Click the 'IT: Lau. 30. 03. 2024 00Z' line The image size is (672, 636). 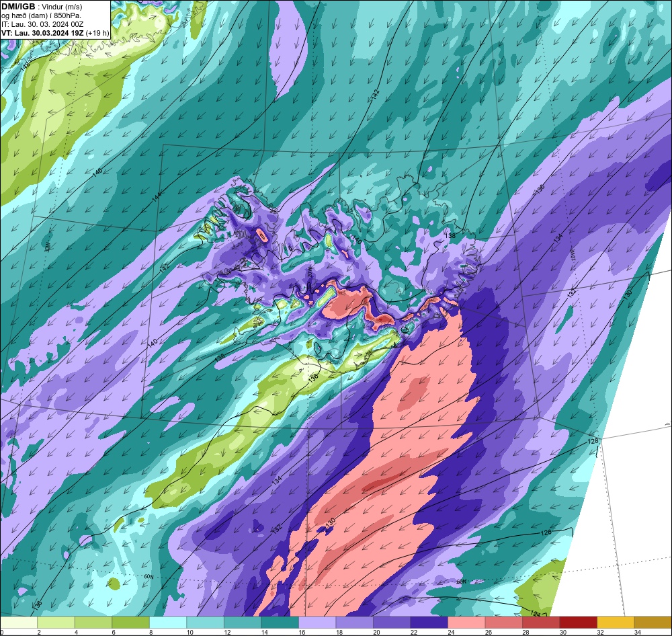coord(42,24)
